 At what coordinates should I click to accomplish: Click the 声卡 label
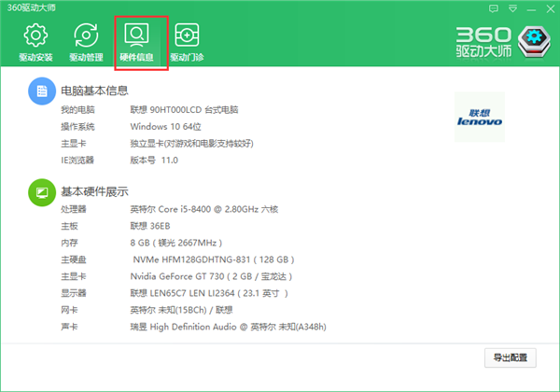pyautogui.click(x=69, y=327)
